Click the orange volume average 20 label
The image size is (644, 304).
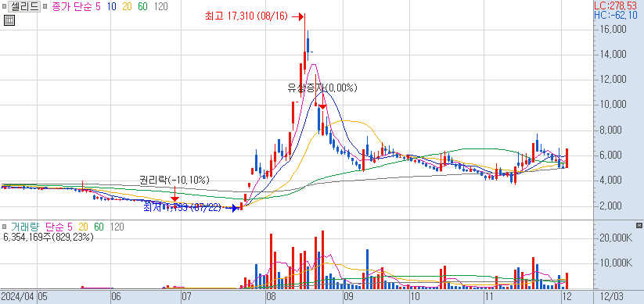pyautogui.click(x=83, y=227)
